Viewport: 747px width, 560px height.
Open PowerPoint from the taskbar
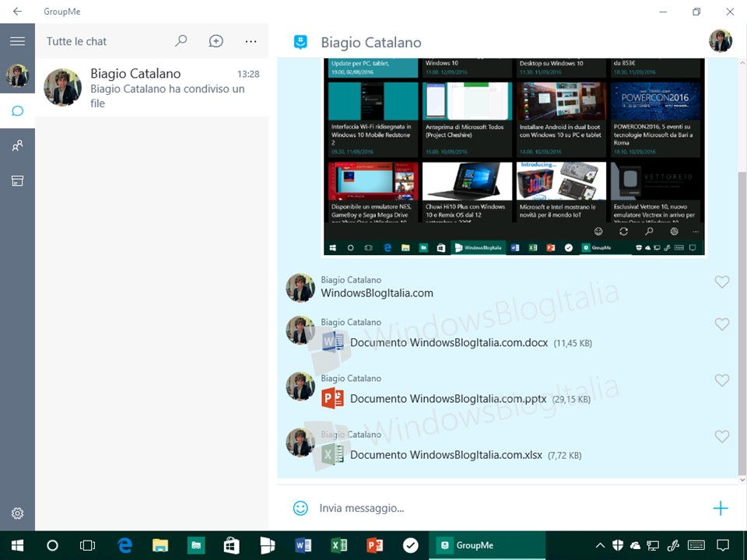click(374, 545)
